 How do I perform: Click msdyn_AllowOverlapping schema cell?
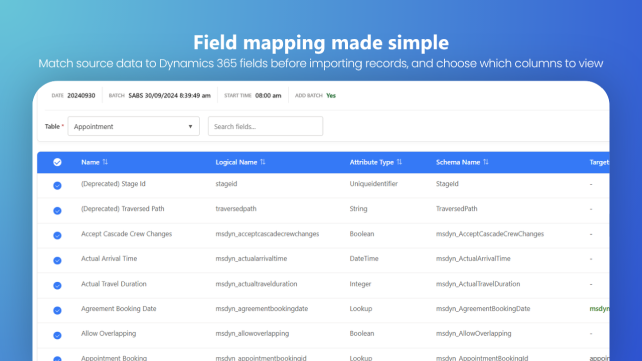(x=473, y=334)
